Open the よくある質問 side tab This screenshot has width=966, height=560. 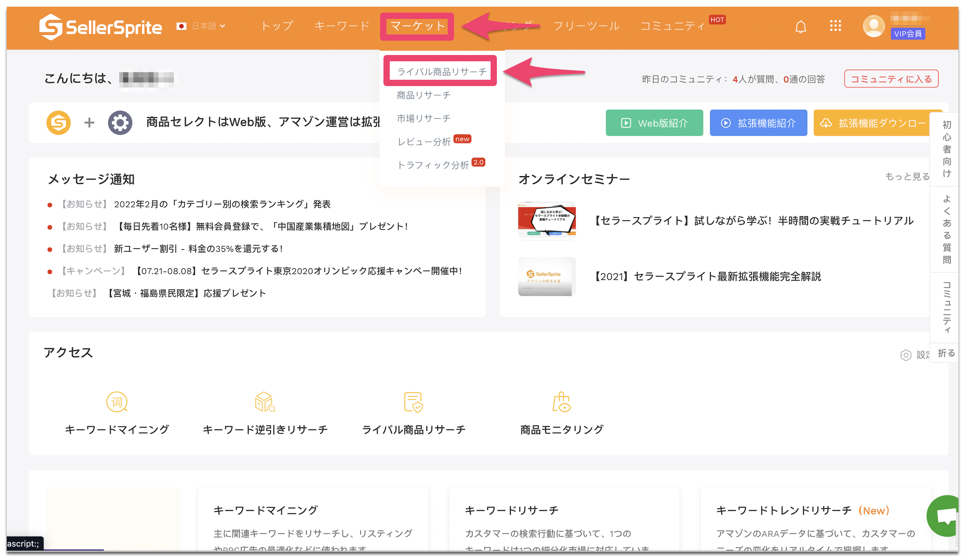point(947,229)
